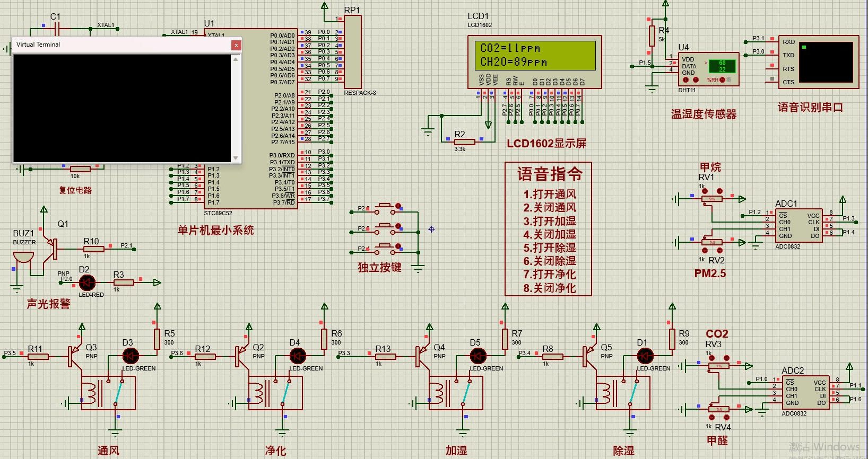Click the RV4 potentiometer right adjust arrow
868x459 pixels.
pyautogui.click(x=726, y=417)
